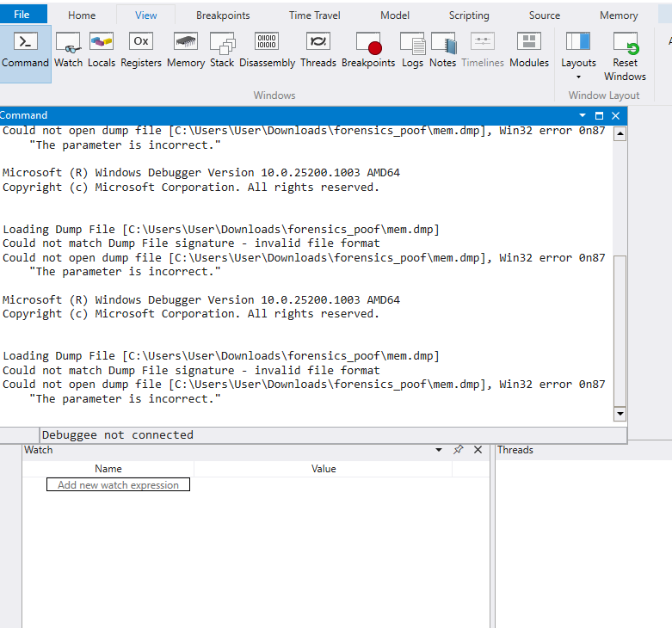This screenshot has width=672, height=628.
Task: Open the Registers window
Action: point(141,51)
